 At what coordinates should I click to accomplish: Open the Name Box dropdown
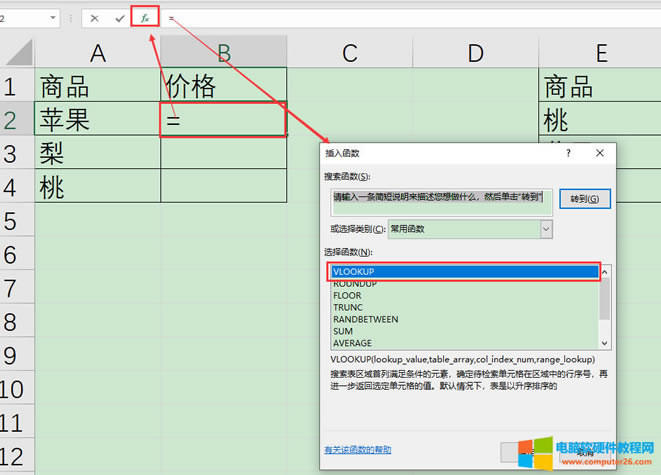[x=52, y=18]
